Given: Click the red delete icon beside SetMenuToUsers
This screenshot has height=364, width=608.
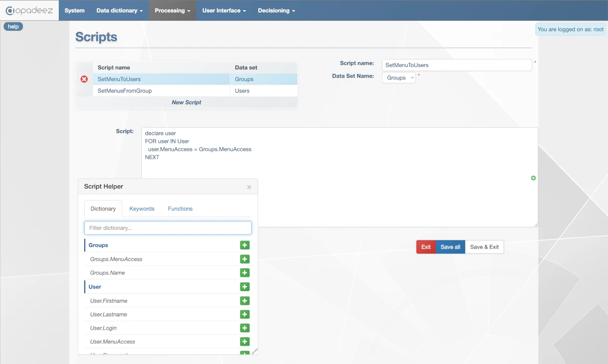Looking at the screenshot, I should (84, 79).
